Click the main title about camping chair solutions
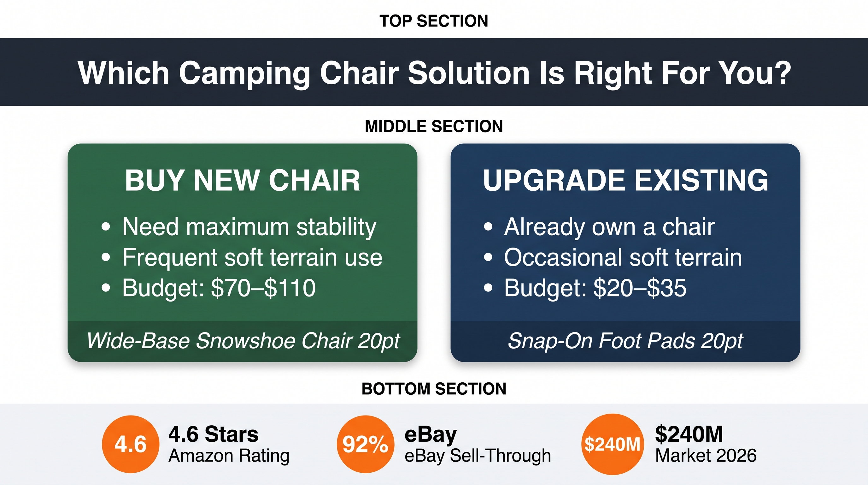The width and height of the screenshot is (868, 485). coord(434,73)
